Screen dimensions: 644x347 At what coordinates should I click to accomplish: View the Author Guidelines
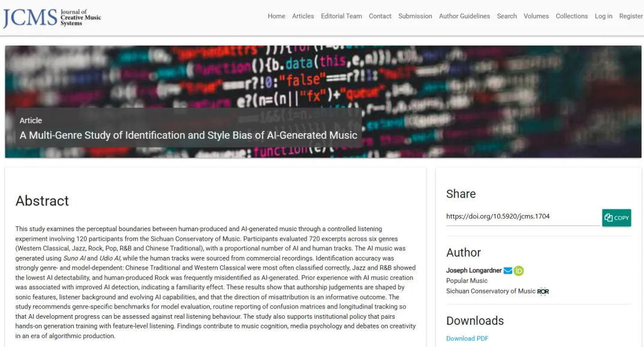pos(464,16)
